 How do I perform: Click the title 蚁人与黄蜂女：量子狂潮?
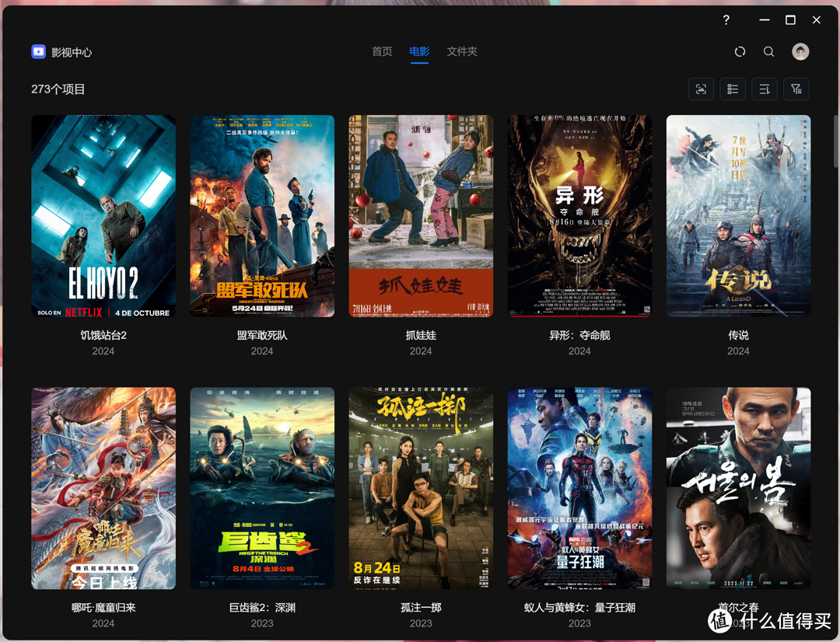coord(579,608)
